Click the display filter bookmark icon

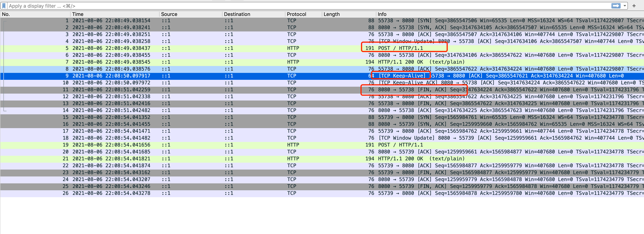(4, 6)
